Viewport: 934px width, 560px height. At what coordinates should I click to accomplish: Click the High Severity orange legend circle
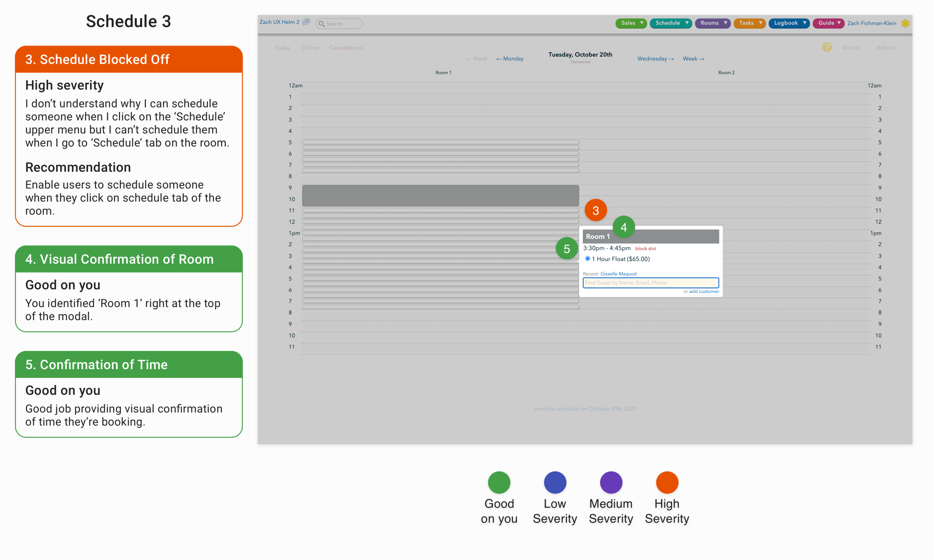point(667,482)
